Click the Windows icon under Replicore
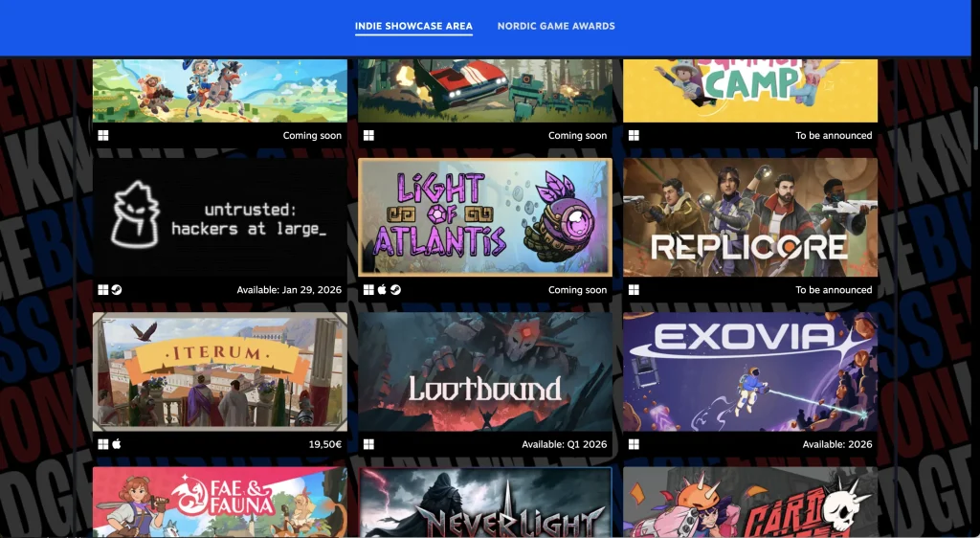Viewport: 980px width, 538px height. pos(634,290)
